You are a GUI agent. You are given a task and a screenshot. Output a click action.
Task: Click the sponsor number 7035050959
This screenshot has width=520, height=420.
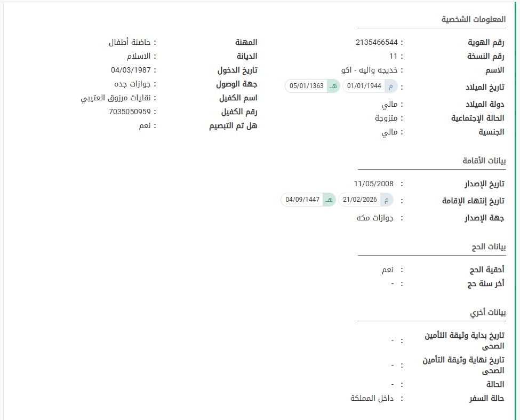pyautogui.click(x=130, y=112)
